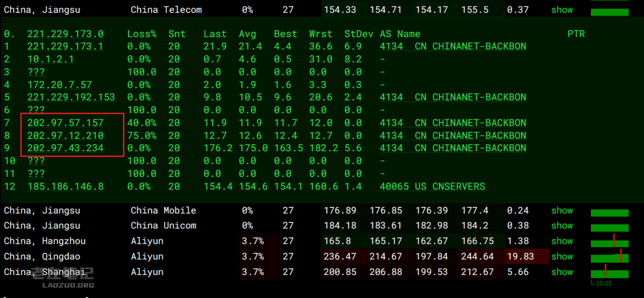Show traceroute details for Hangzhou Aliyun
The width and height of the screenshot is (644, 298).
(x=562, y=241)
